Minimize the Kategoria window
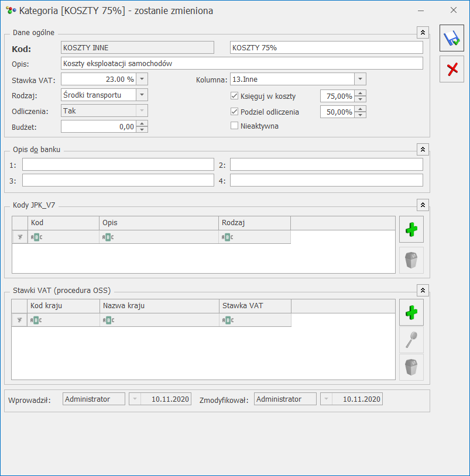 tap(421, 11)
